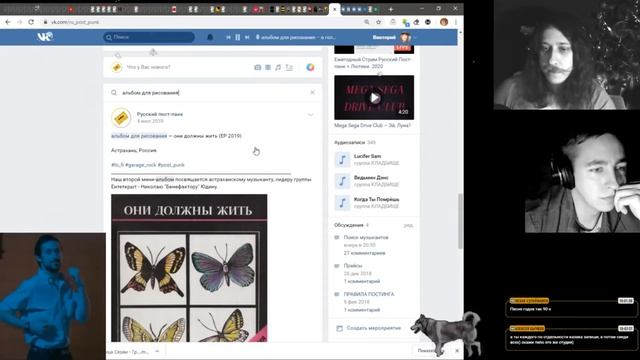This screenshot has width=640, height=360.
Task: Focus the VK header search field
Action: click(x=149, y=37)
